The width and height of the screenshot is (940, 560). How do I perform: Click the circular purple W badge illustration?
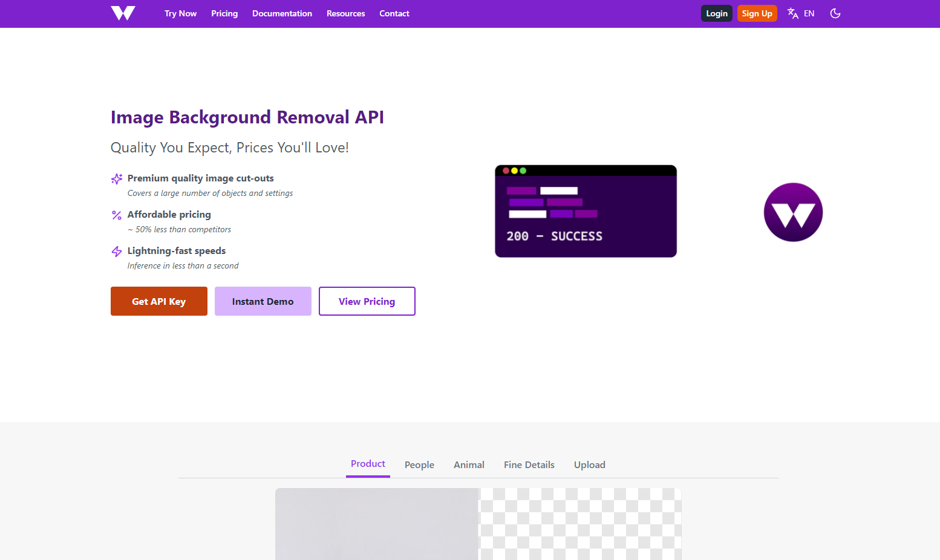coord(793,212)
